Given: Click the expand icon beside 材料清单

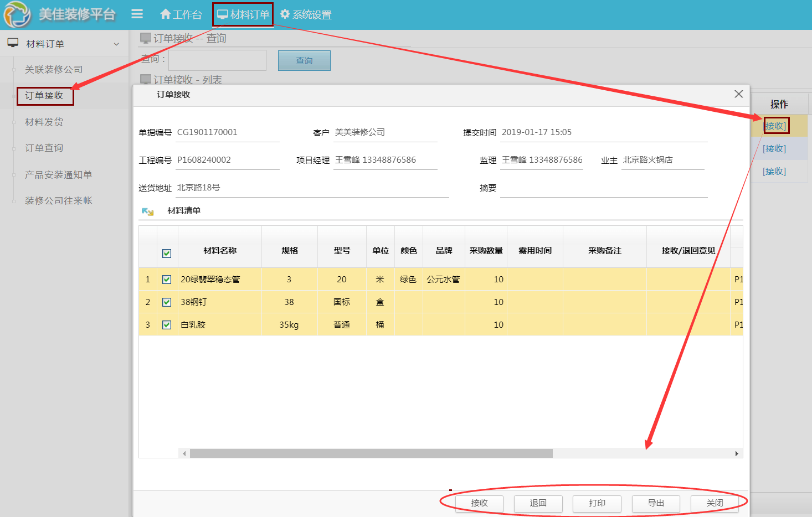Looking at the screenshot, I should tap(147, 211).
